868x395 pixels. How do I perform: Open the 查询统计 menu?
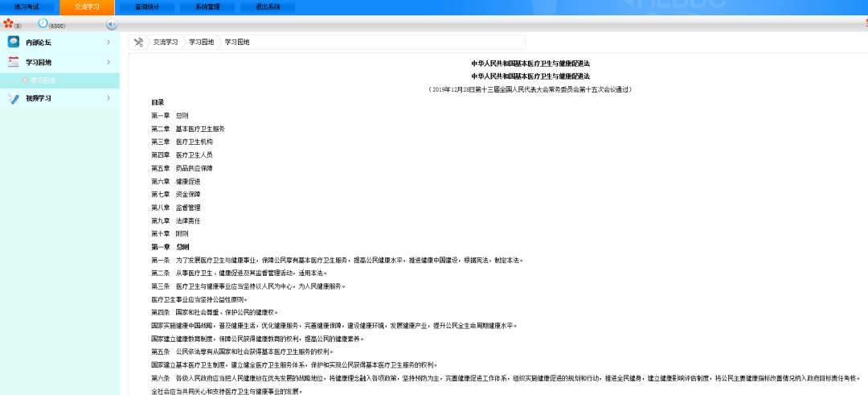147,7
